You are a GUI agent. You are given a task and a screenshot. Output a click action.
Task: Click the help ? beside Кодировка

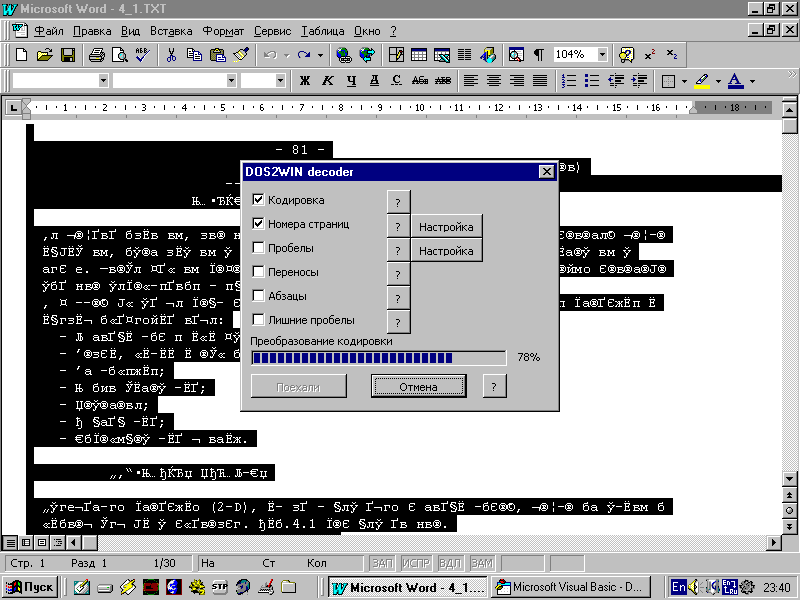[x=398, y=203]
